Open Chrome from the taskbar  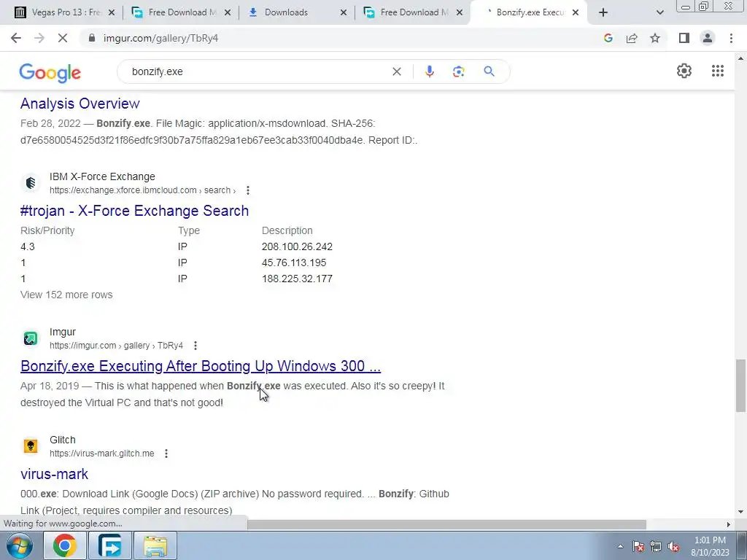[x=65, y=545]
